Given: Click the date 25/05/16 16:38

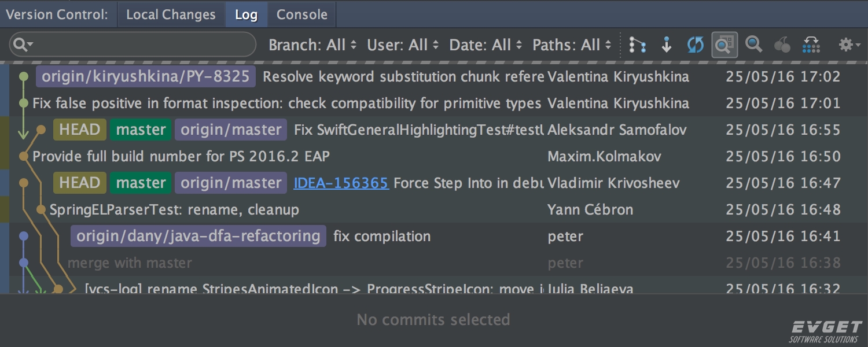Looking at the screenshot, I should pos(783,263).
